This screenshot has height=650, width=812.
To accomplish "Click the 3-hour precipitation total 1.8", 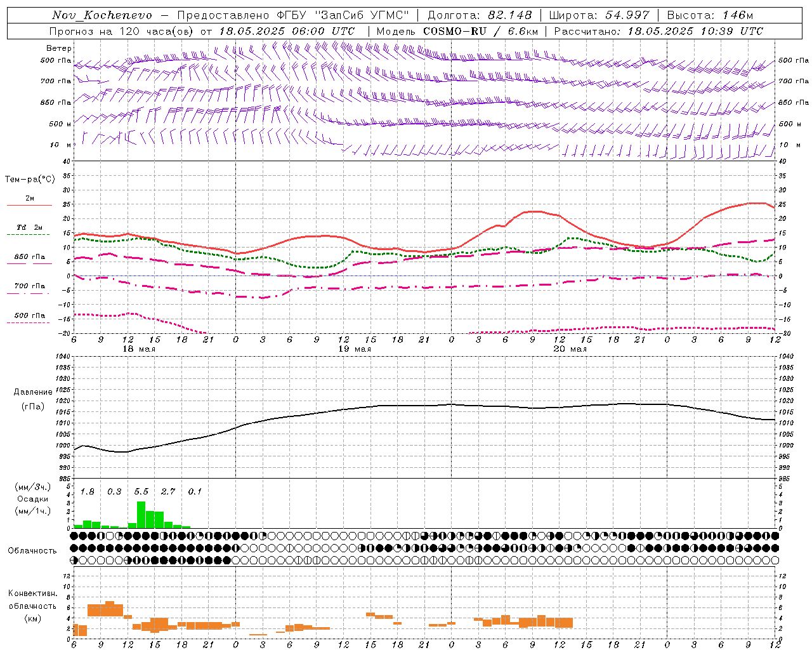I will (x=88, y=492).
